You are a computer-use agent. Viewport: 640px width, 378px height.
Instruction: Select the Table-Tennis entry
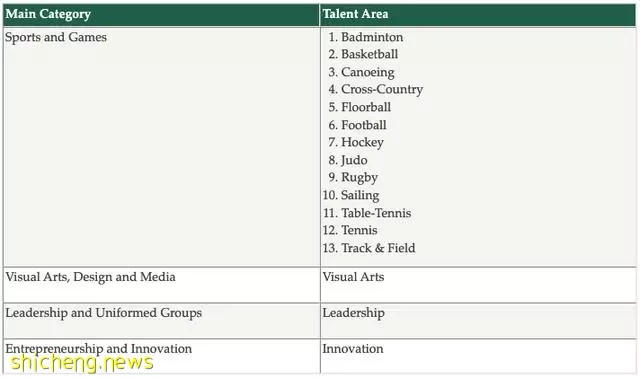(376, 213)
